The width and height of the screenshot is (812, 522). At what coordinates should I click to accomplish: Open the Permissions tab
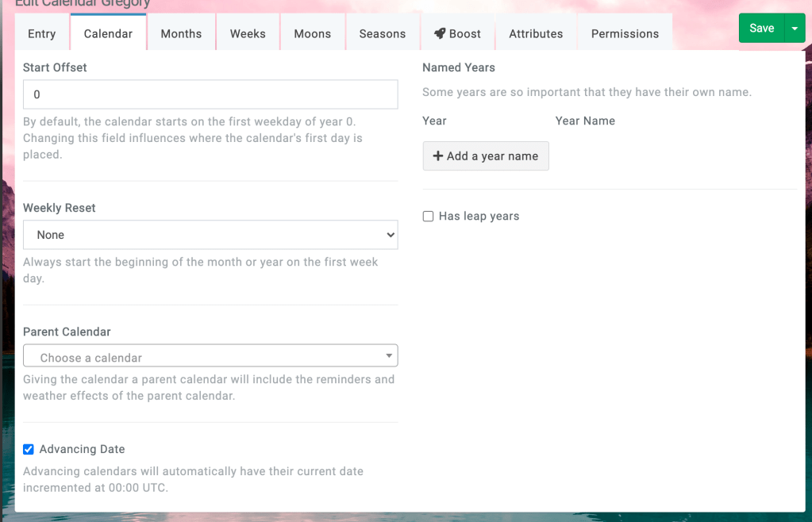pos(625,34)
